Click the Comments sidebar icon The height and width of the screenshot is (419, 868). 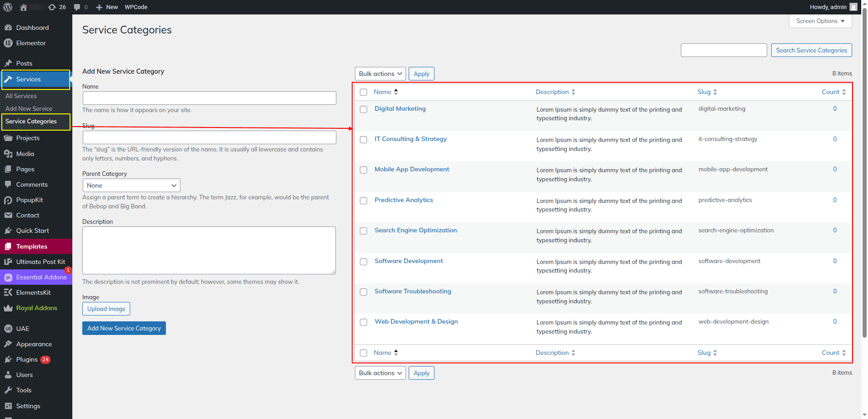(8, 184)
